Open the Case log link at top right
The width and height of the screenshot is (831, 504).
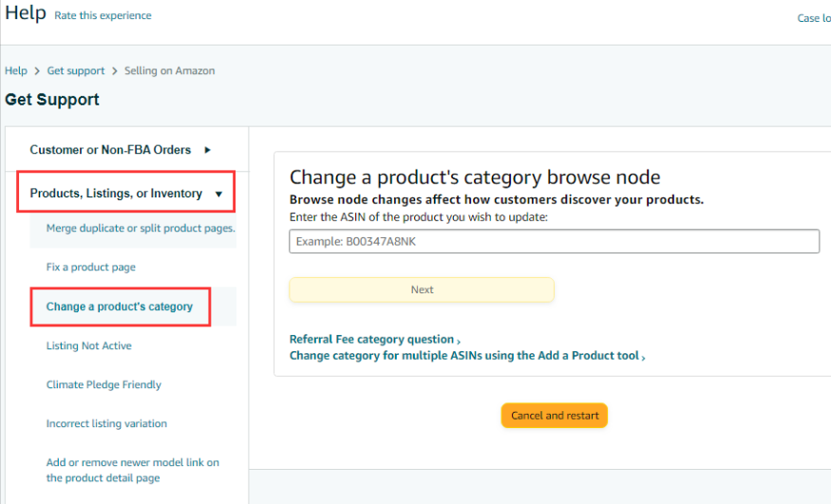(813, 18)
